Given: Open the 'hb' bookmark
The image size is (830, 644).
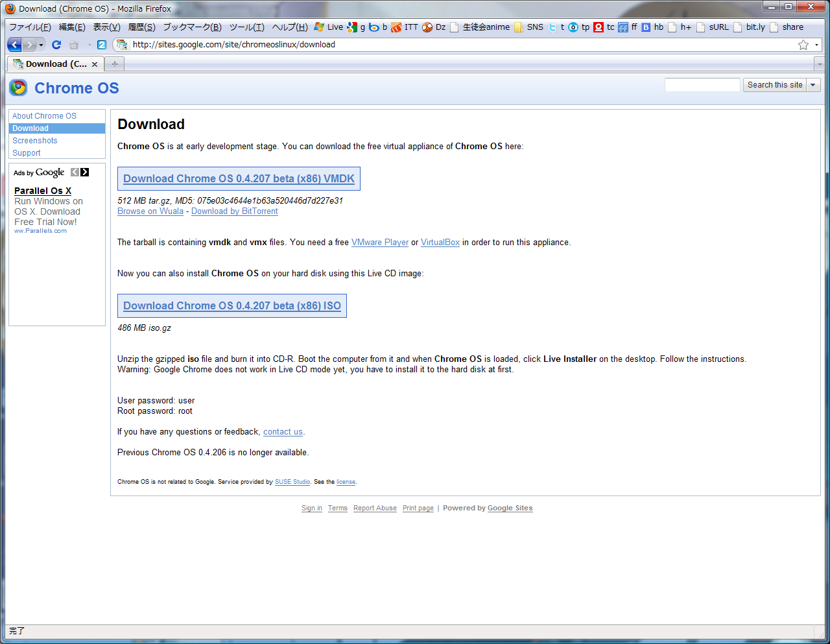Looking at the screenshot, I should 653,27.
